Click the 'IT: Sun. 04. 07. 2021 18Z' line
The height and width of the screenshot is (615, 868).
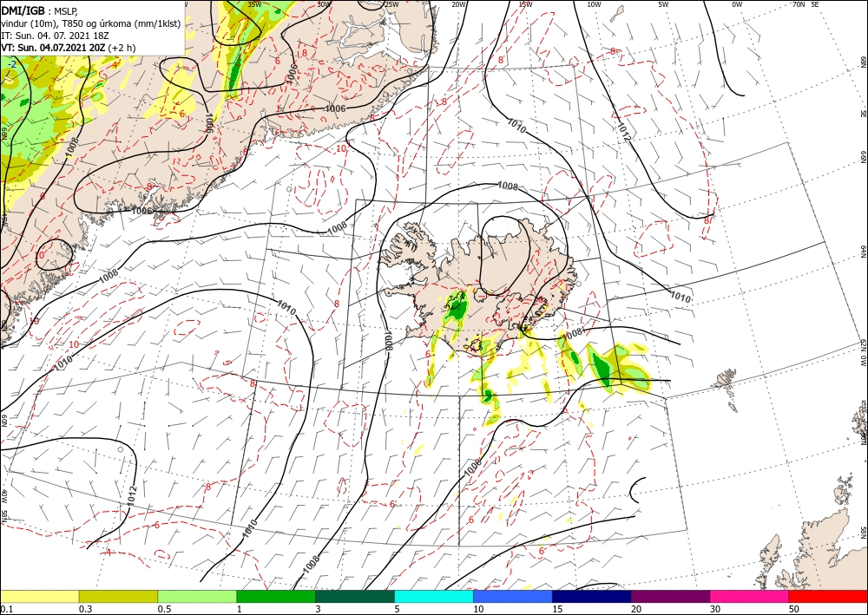[x=54, y=36]
